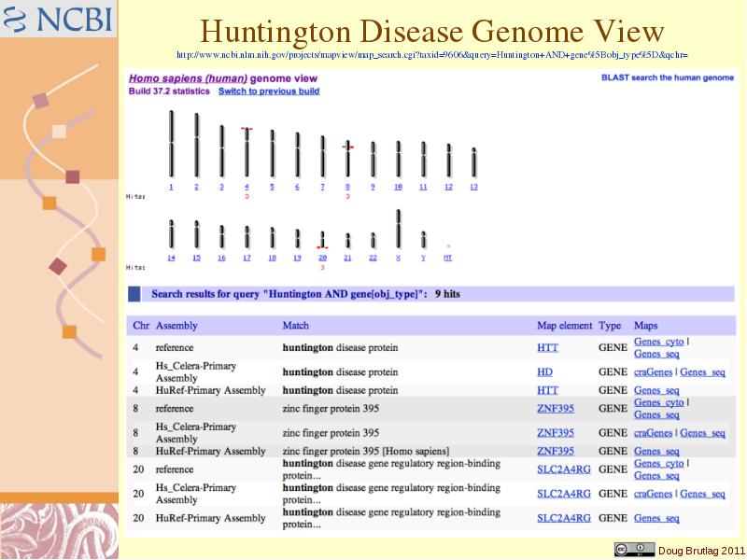Viewport: 747px width, 560px height.
Task: Click the Match column header
Action: 295,325
